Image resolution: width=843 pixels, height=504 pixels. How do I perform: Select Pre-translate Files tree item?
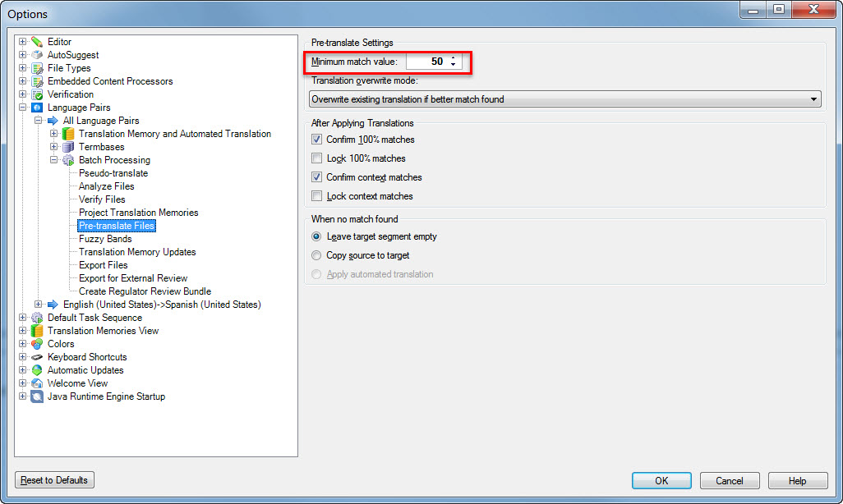pyautogui.click(x=117, y=226)
